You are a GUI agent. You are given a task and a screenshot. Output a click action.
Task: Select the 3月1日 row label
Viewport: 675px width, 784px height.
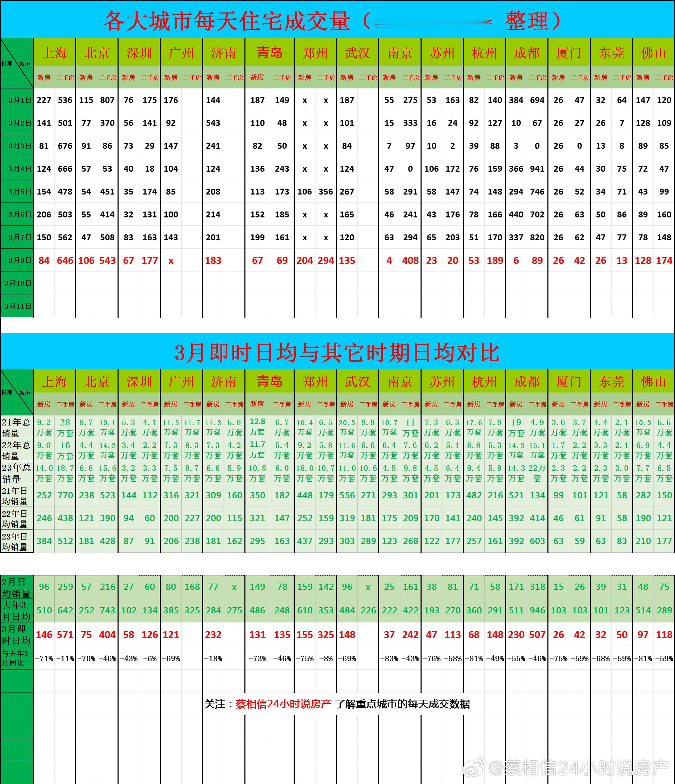17,100
